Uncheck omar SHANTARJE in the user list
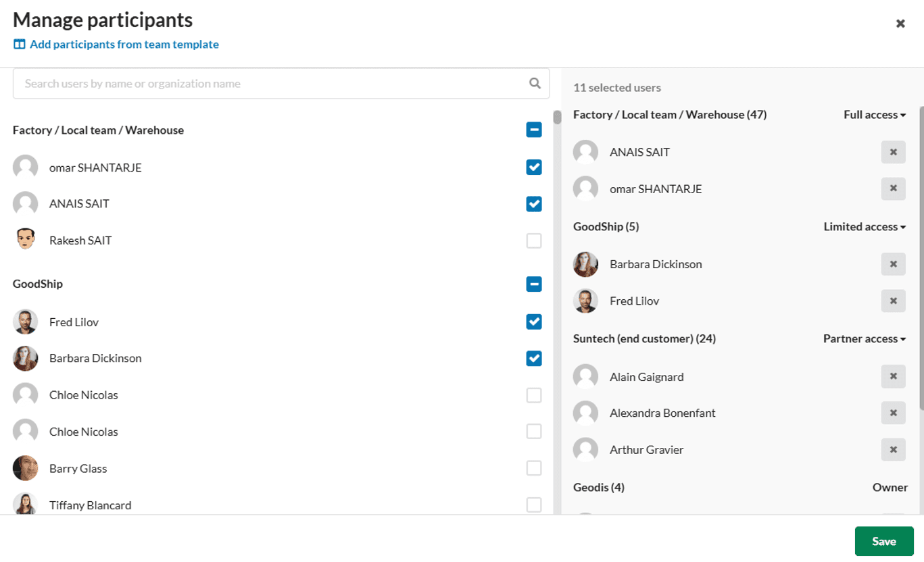This screenshot has width=924, height=562. click(x=534, y=167)
